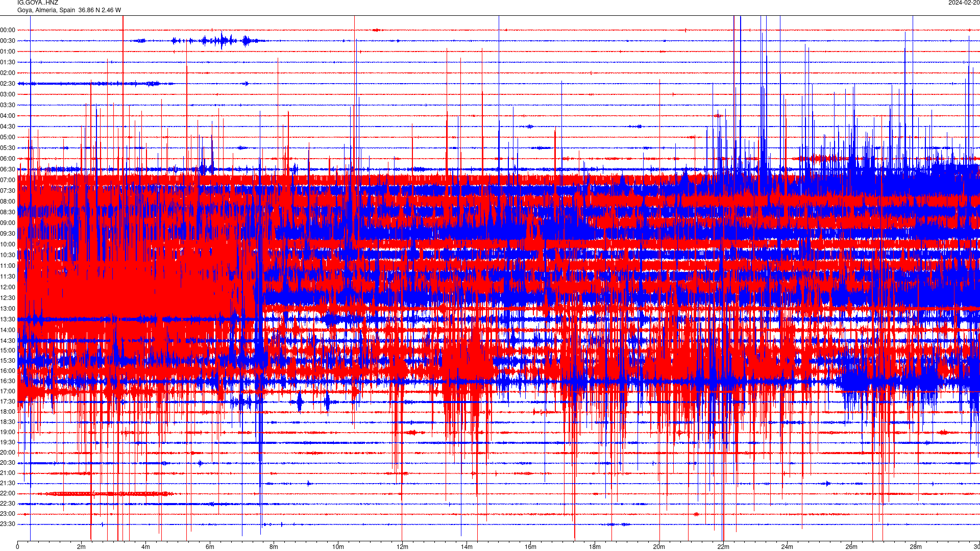Pick the 04:00 row label
980x551 pixels.
click(8, 116)
